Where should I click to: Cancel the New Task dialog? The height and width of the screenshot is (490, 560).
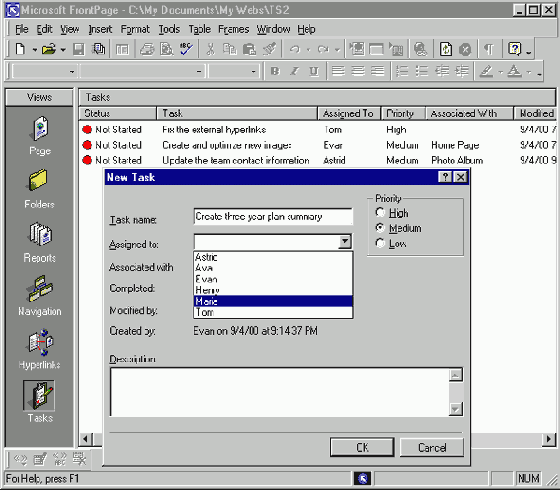[x=432, y=447]
